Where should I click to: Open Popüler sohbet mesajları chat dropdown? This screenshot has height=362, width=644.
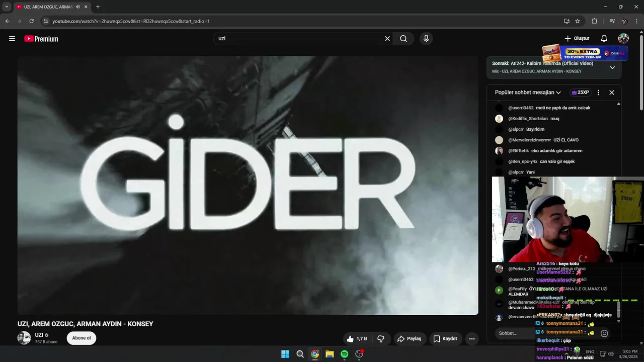coord(528,93)
